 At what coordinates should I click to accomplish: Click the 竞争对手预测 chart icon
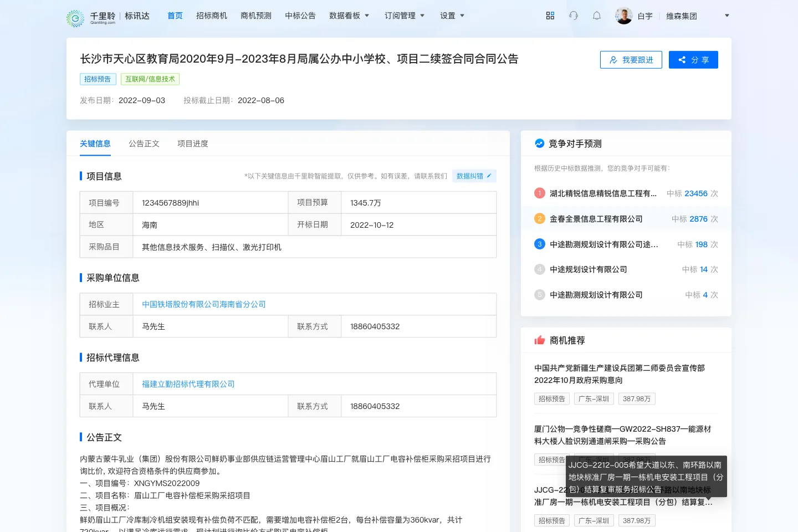(x=539, y=144)
